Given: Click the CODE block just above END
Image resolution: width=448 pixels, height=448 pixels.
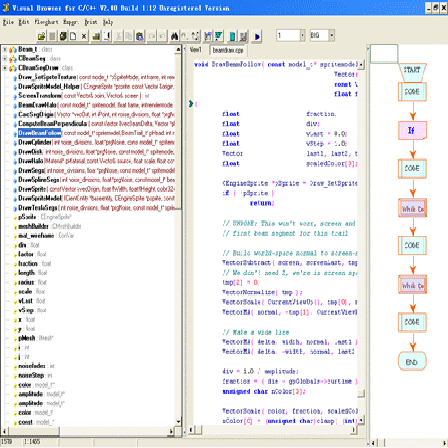Looking at the screenshot, I should pyautogui.click(x=412, y=322).
